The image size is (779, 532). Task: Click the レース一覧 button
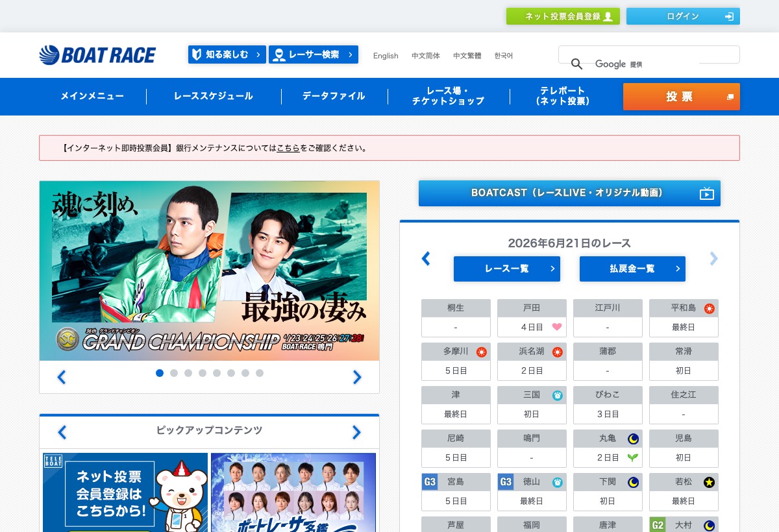coord(507,269)
